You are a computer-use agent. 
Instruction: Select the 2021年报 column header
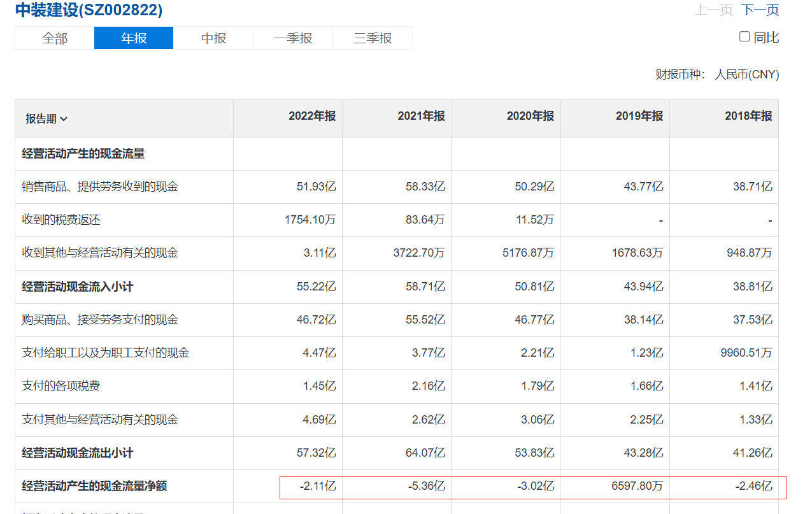click(421, 116)
